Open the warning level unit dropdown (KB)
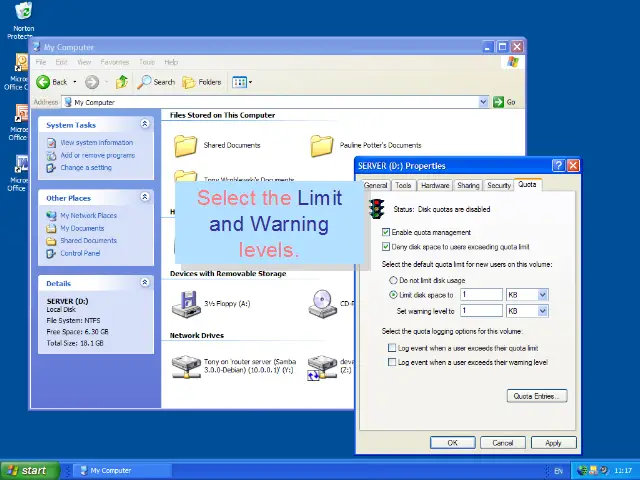 (542, 311)
